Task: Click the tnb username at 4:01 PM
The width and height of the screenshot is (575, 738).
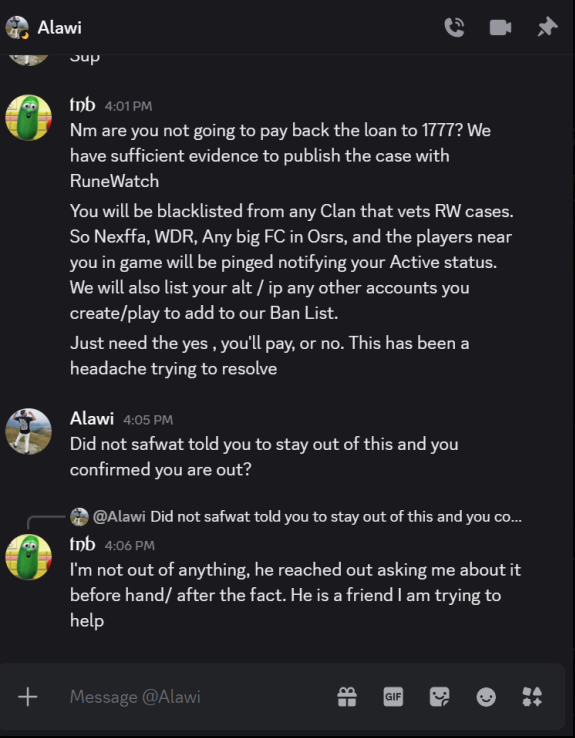Action: tap(82, 104)
